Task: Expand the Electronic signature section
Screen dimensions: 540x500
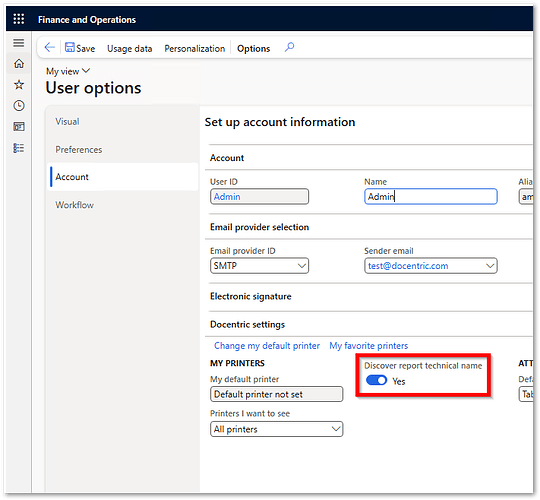Action: tap(251, 296)
